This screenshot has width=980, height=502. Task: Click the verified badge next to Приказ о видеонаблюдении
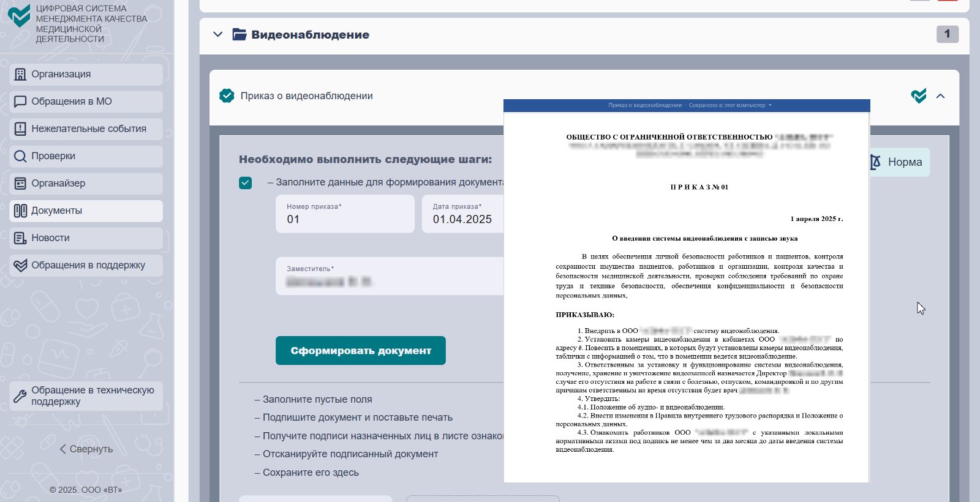tap(227, 96)
